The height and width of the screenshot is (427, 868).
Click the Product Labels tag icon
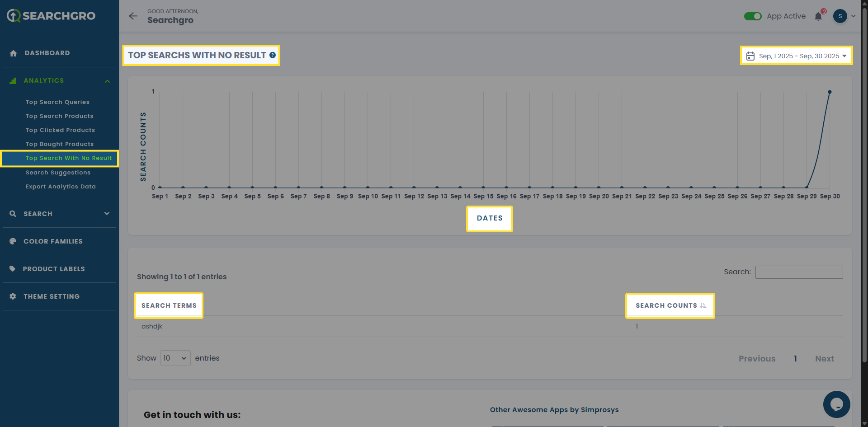coord(13,269)
